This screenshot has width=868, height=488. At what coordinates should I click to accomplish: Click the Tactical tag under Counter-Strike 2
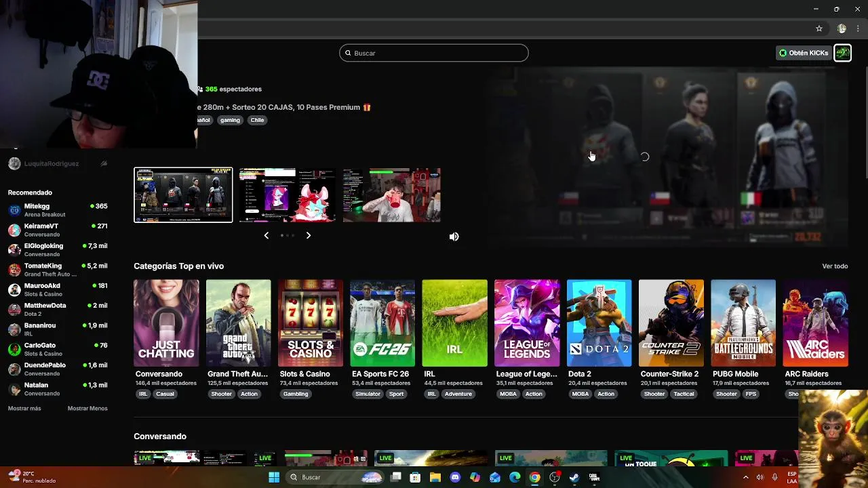click(684, 394)
